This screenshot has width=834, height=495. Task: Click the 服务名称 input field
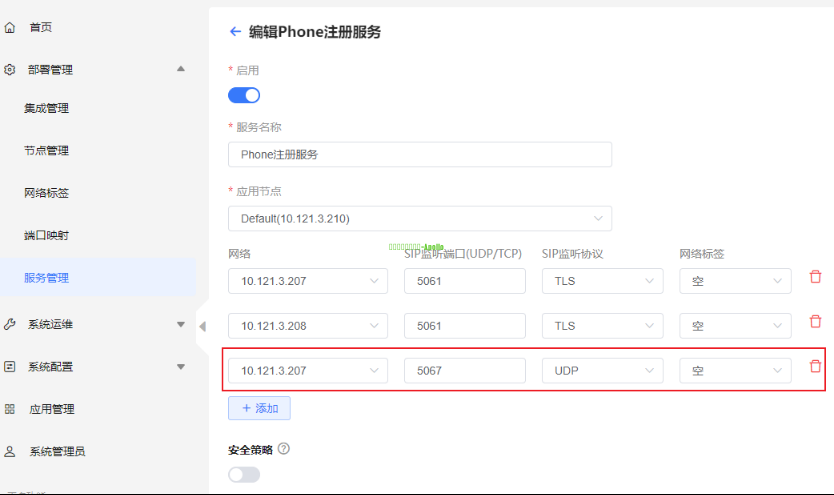[x=420, y=154]
